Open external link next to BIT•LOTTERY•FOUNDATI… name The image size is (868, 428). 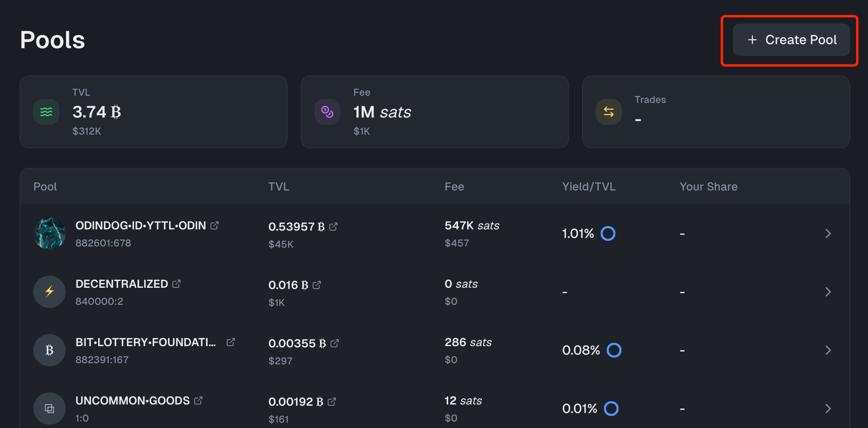[230, 342]
